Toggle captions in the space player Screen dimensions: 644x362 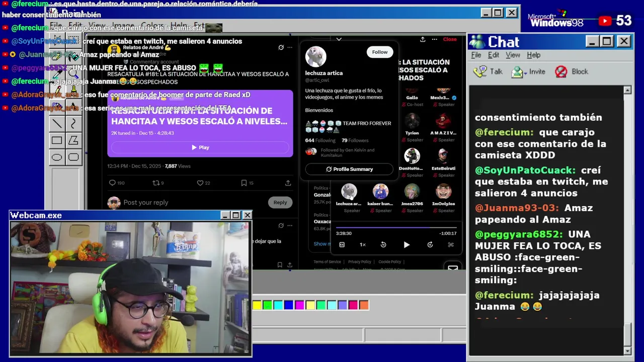pyautogui.click(x=342, y=245)
